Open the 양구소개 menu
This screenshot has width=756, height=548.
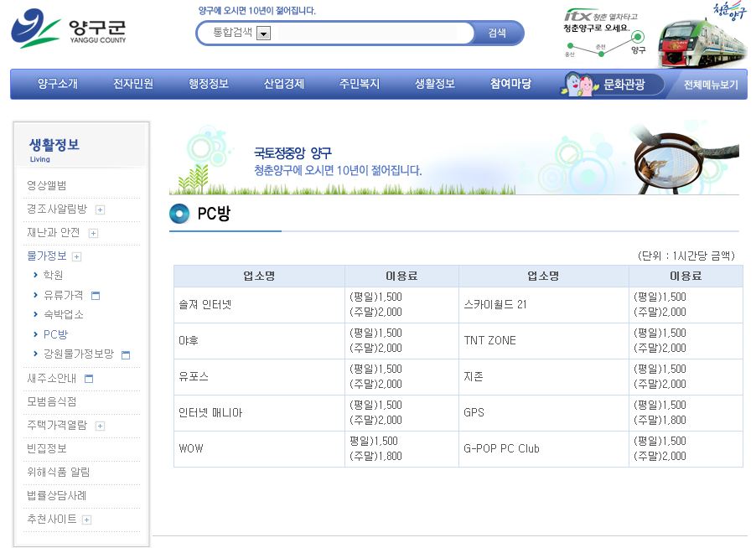coord(58,84)
